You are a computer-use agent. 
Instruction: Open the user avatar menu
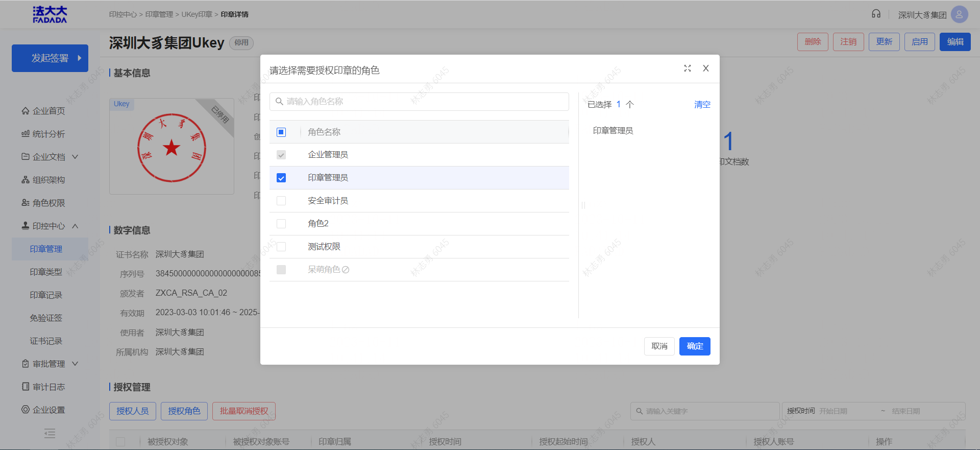click(x=959, y=14)
